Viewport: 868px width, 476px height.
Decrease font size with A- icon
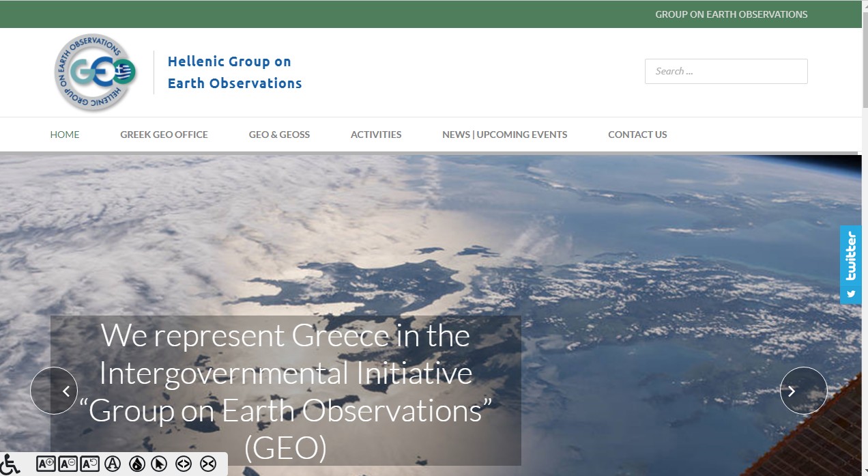(68, 464)
